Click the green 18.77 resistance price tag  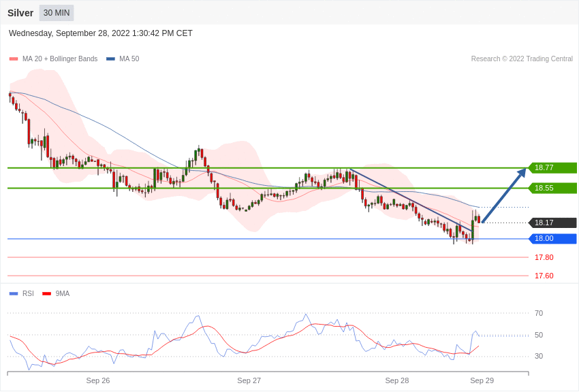[552, 168]
